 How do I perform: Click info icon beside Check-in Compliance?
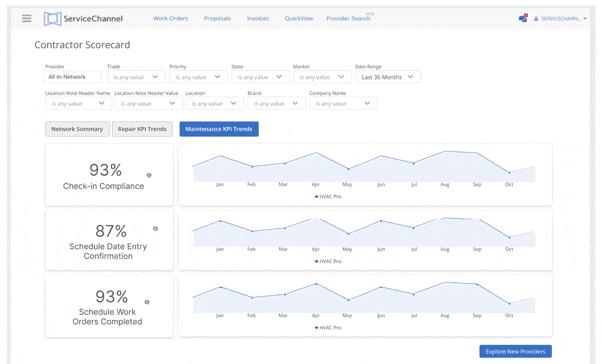click(x=149, y=175)
